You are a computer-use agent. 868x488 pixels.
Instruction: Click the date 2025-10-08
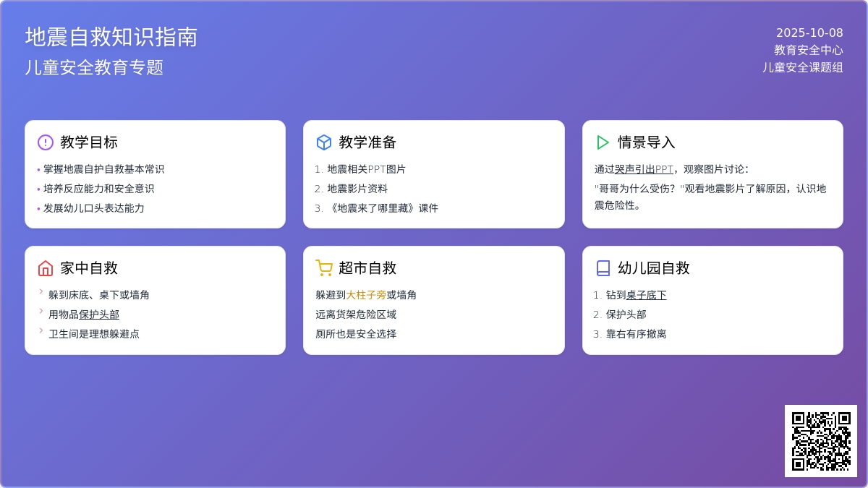pos(809,33)
